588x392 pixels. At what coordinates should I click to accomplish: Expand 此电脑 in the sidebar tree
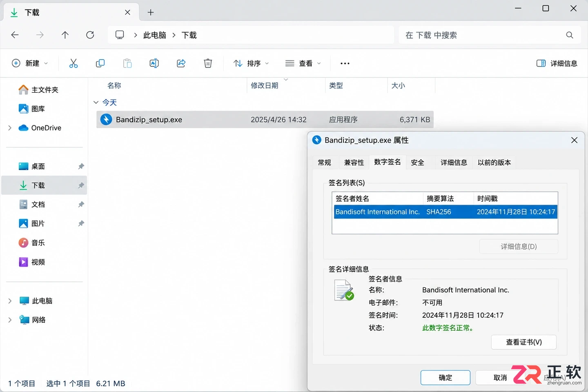[10, 301]
